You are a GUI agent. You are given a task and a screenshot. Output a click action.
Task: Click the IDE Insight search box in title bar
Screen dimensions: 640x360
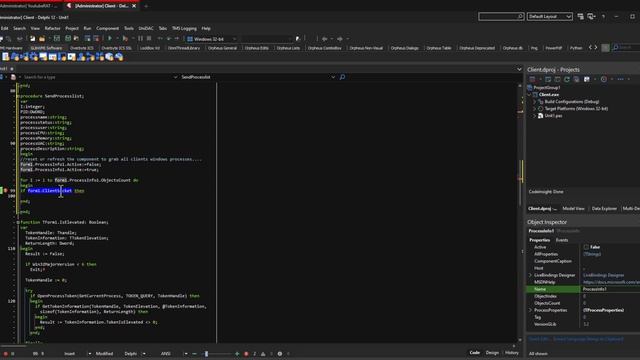pos(501,16)
